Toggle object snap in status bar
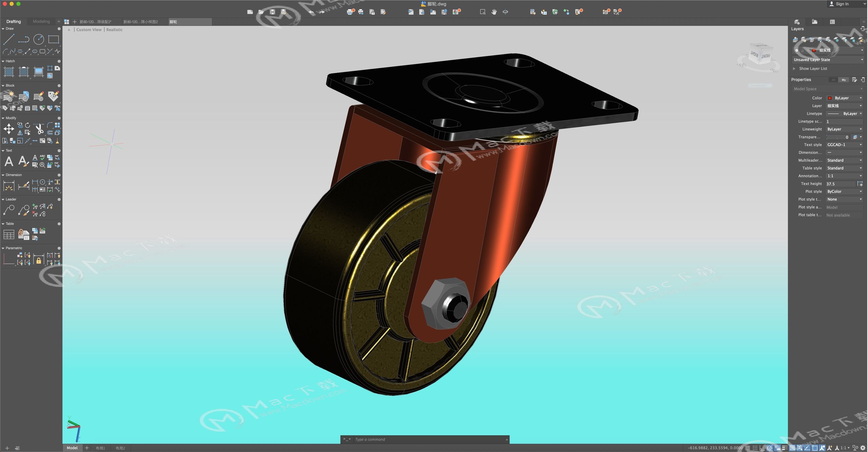The height and width of the screenshot is (452, 868). (x=814, y=448)
